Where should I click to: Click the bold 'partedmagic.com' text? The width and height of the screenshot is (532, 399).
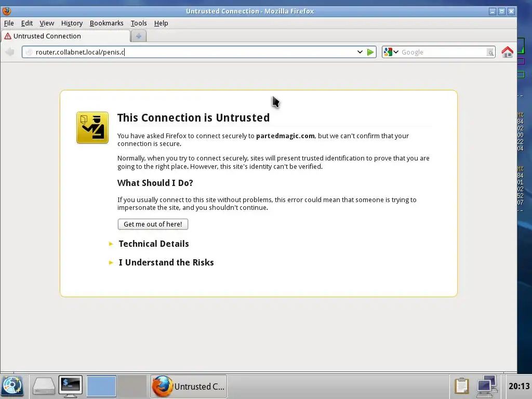coord(285,136)
